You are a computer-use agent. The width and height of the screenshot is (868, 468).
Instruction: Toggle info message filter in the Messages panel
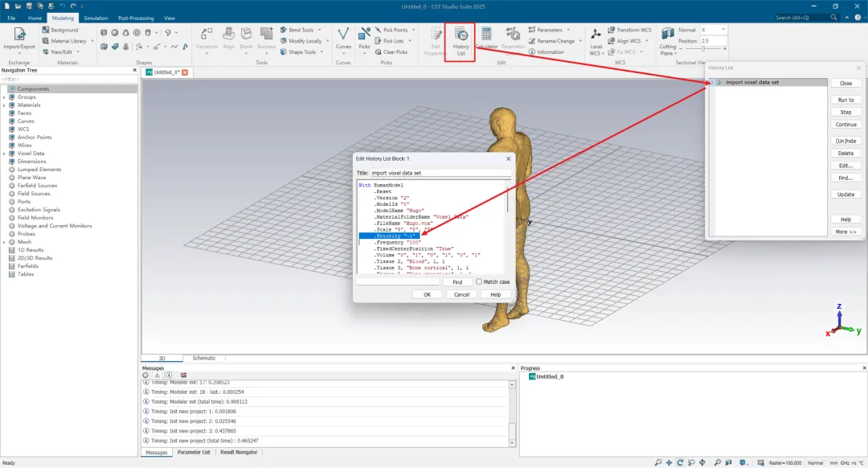click(169, 375)
